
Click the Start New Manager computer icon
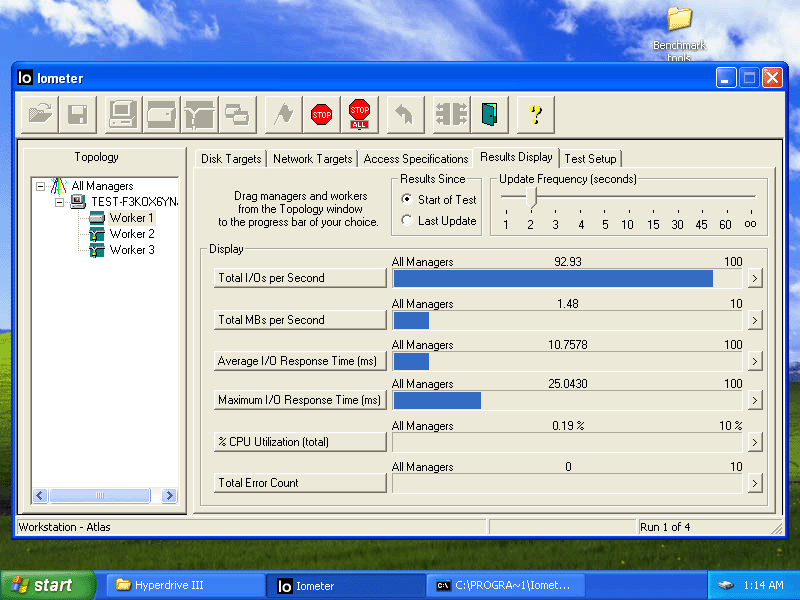point(123,114)
